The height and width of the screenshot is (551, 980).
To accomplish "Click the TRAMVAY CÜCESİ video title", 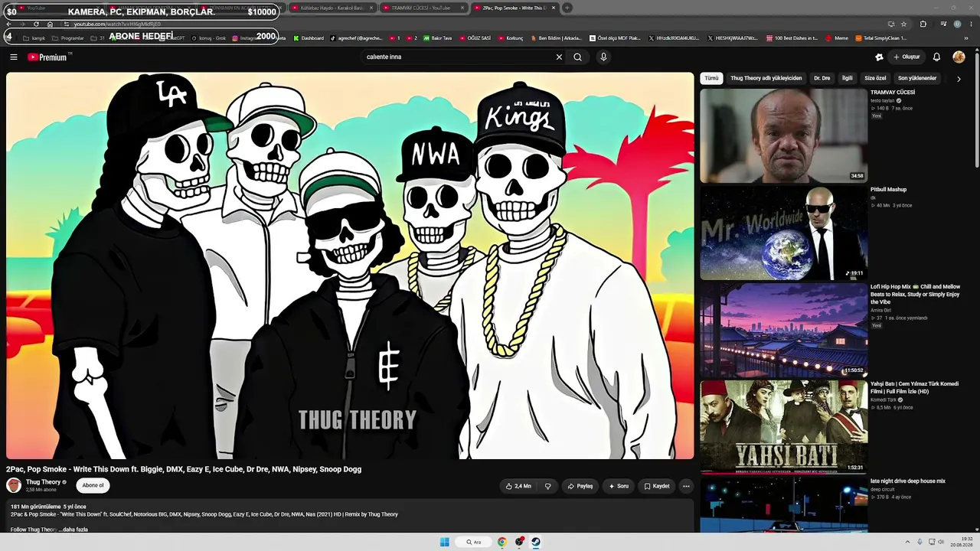I will [x=893, y=93].
